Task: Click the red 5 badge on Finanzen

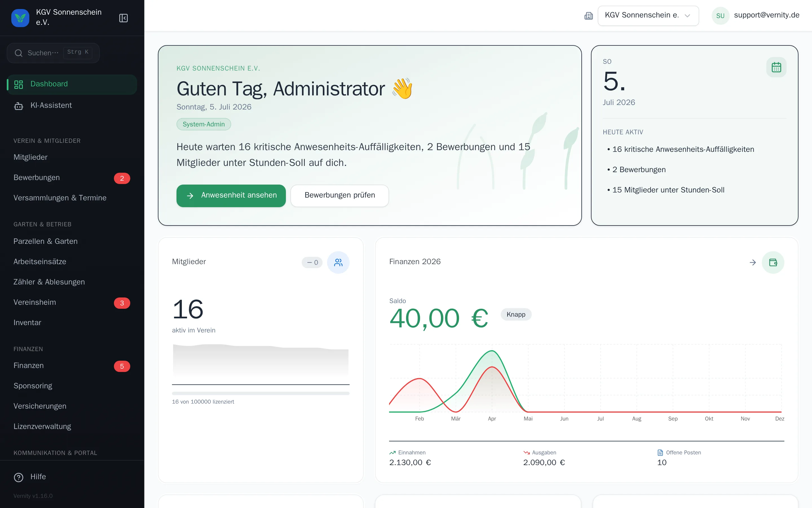Action: [x=122, y=366]
